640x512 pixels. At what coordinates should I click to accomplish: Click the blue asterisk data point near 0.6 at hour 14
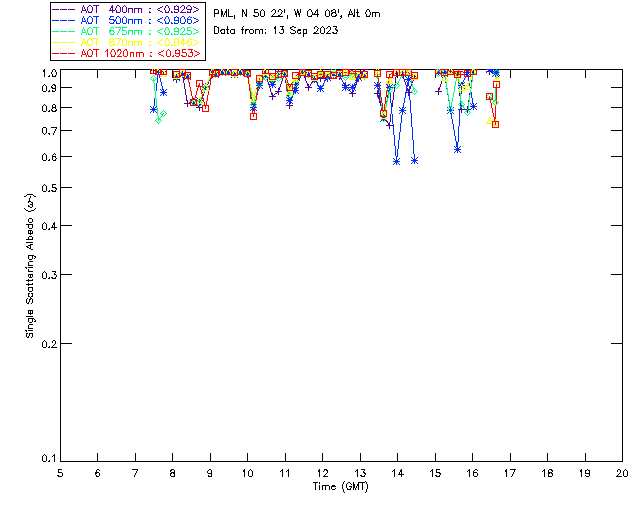[x=396, y=162]
